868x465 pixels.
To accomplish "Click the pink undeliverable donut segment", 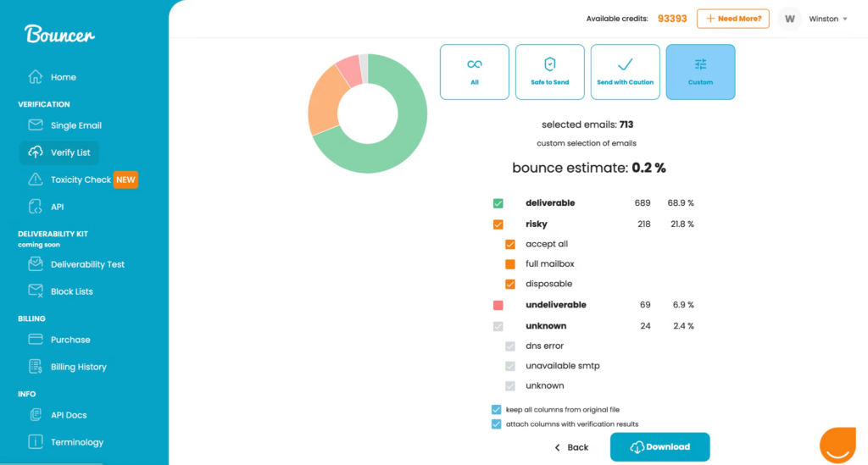I will [350, 72].
